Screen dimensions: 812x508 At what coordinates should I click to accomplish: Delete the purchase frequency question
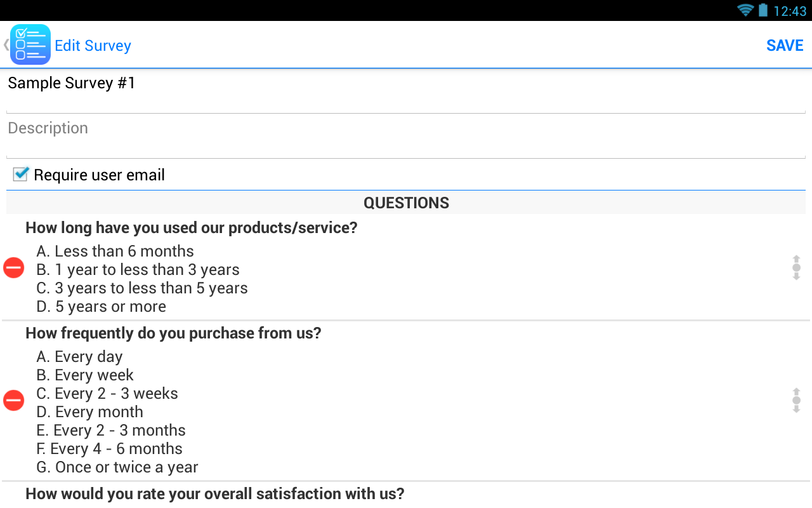point(13,400)
